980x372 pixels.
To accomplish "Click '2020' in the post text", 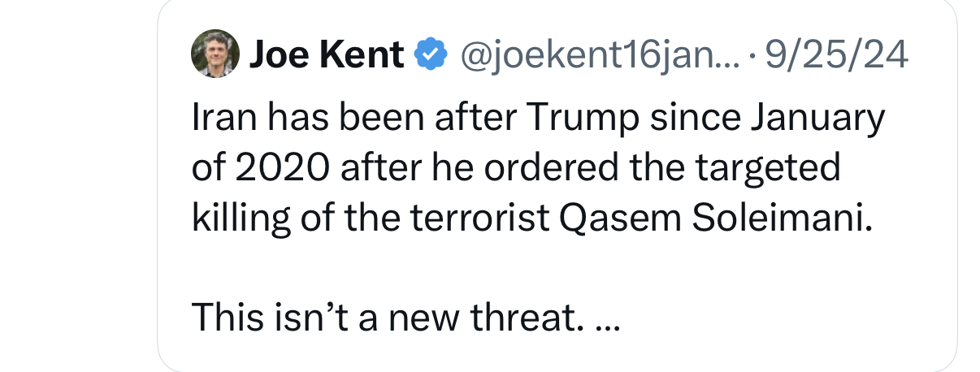I will [x=281, y=168].
